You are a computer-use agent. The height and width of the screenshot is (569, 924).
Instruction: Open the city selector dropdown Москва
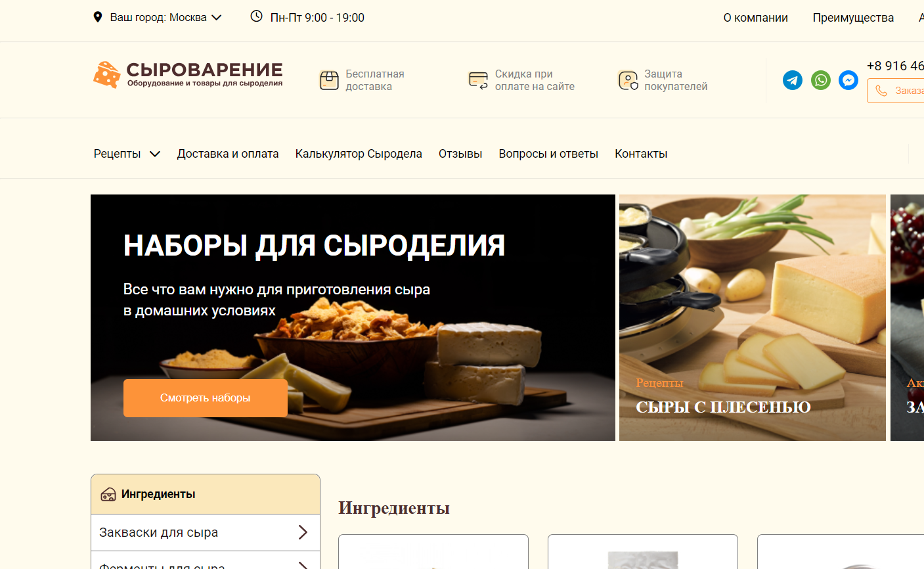coord(166,17)
